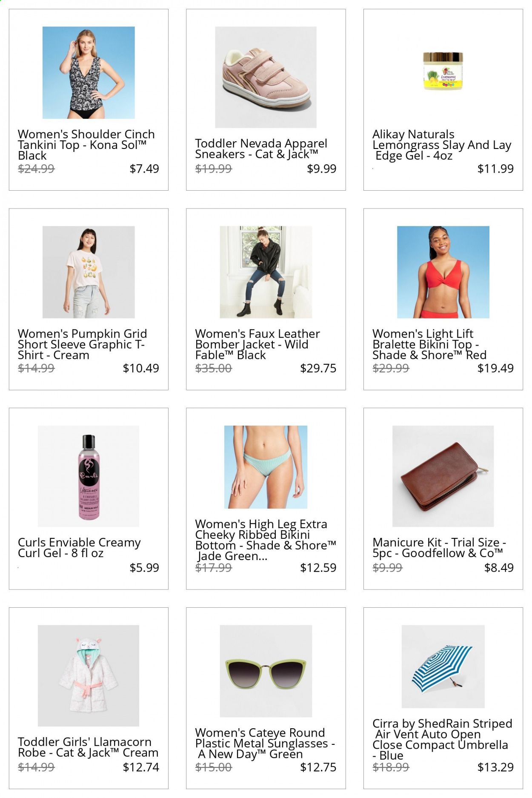Open the llamacorn robe product image
Screen dimensions: 532x798
tap(89, 675)
